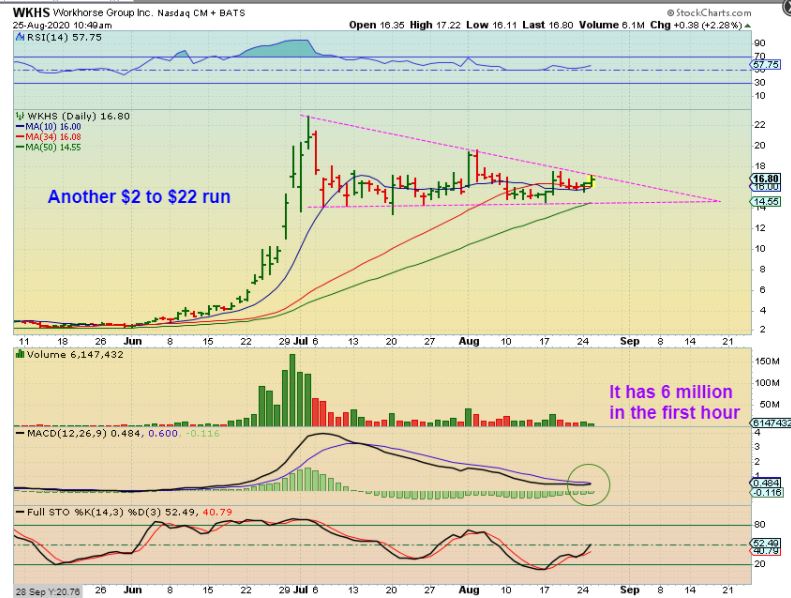
Task: Click the It has 6 million annotation text
Action: (x=671, y=392)
